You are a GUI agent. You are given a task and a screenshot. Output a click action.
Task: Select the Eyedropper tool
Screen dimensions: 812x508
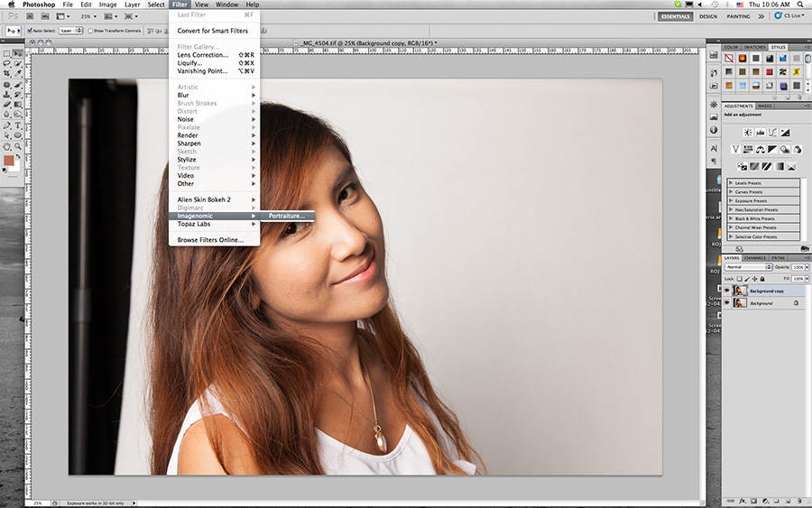pyautogui.click(x=18, y=73)
